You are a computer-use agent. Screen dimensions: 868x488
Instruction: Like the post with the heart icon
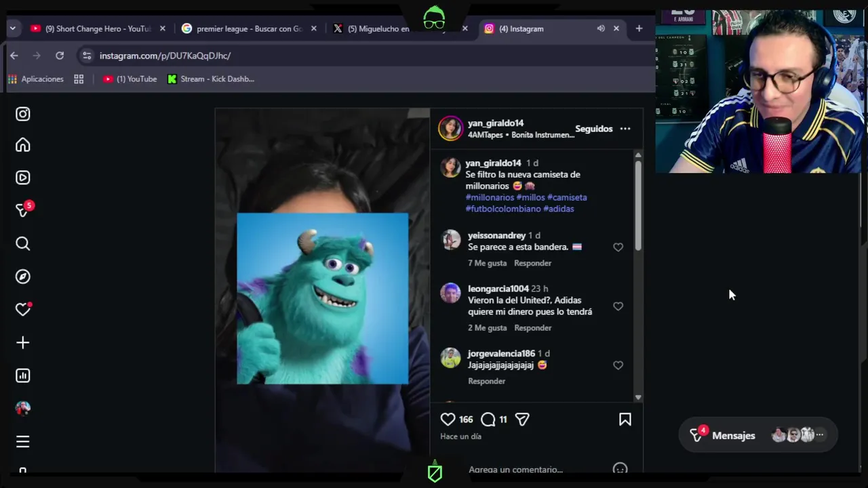point(448,420)
